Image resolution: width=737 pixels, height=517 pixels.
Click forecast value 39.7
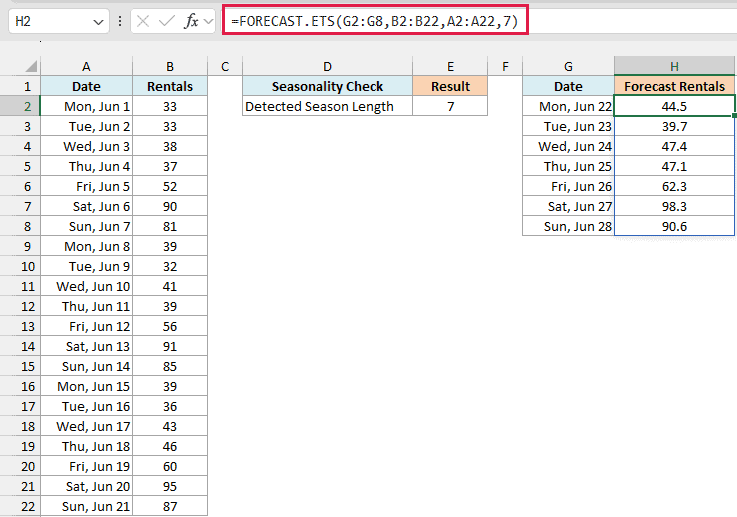(674, 126)
